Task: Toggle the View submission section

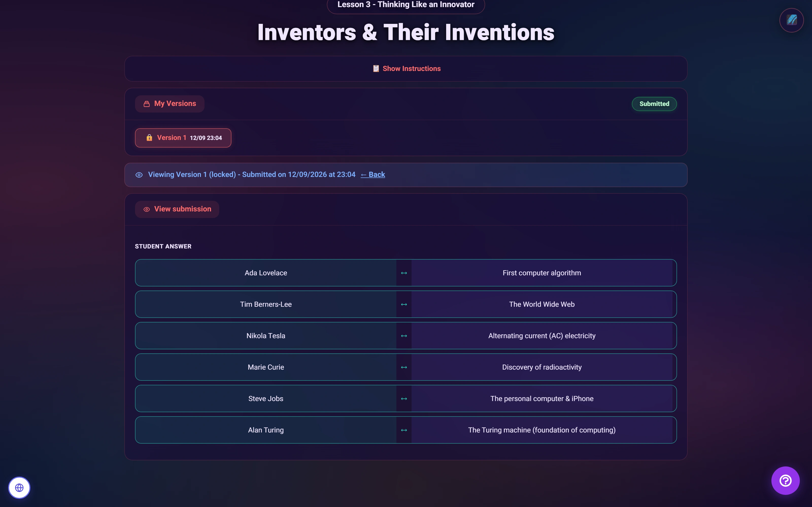Action: (x=177, y=209)
